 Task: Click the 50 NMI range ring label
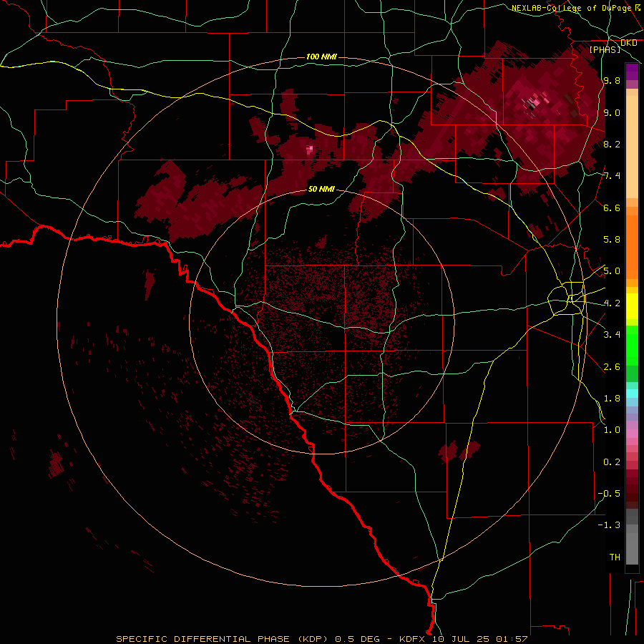pyautogui.click(x=321, y=190)
